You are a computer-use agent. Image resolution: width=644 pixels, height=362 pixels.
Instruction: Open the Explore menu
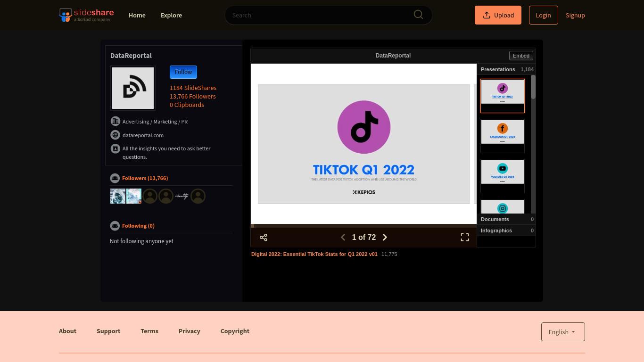click(x=171, y=15)
